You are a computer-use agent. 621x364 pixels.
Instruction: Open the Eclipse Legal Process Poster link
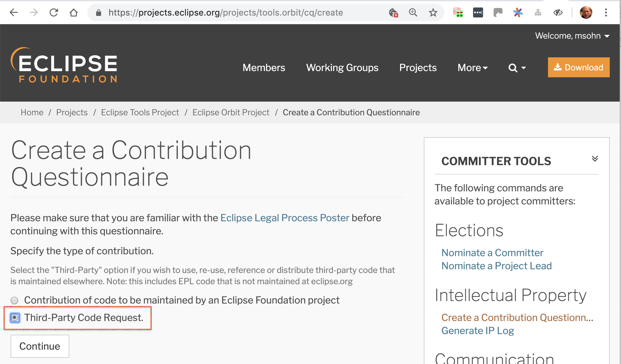click(285, 218)
